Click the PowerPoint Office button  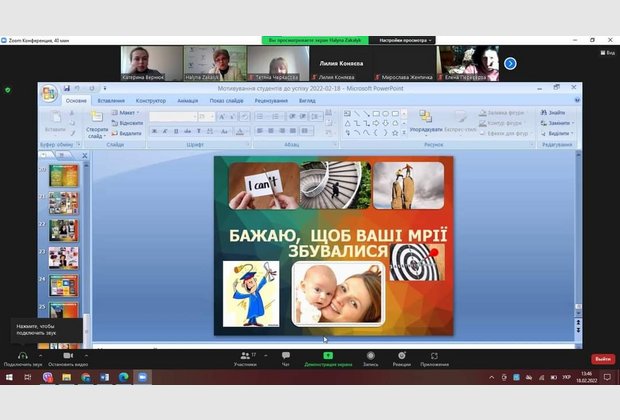point(49,94)
